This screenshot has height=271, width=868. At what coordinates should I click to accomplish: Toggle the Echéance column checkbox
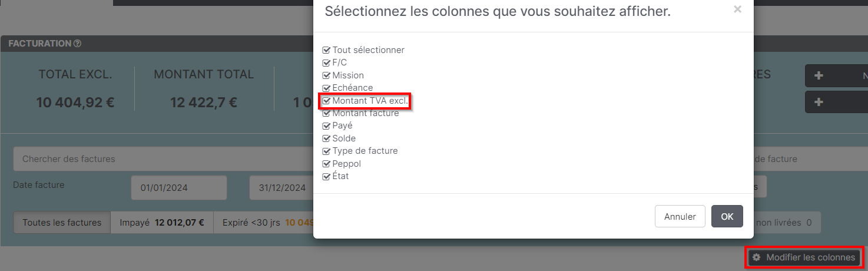click(x=326, y=88)
